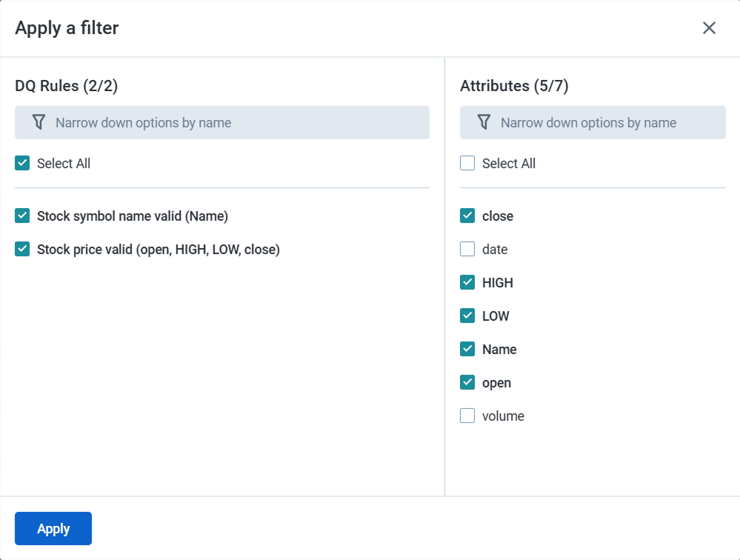Uncheck the Name attribute

[467, 349]
